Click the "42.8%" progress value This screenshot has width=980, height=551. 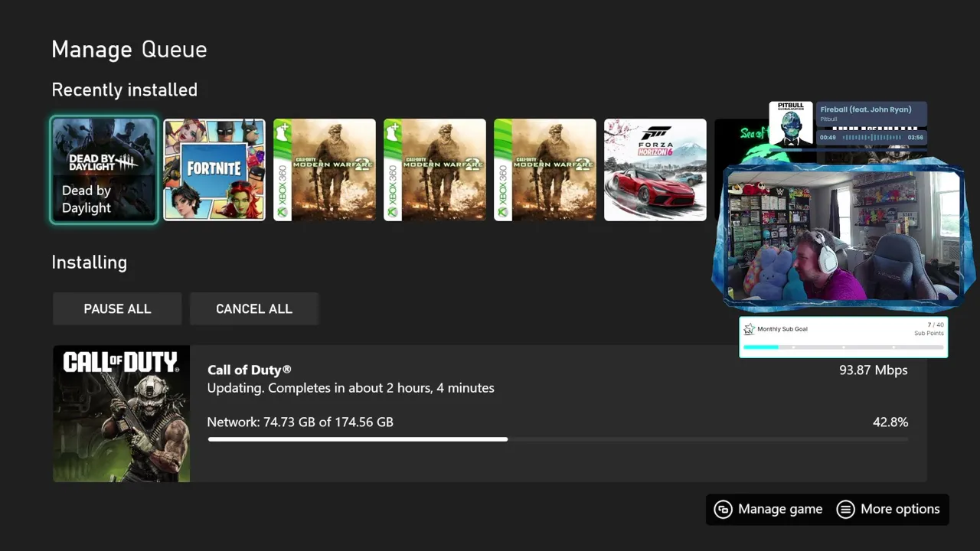(890, 422)
